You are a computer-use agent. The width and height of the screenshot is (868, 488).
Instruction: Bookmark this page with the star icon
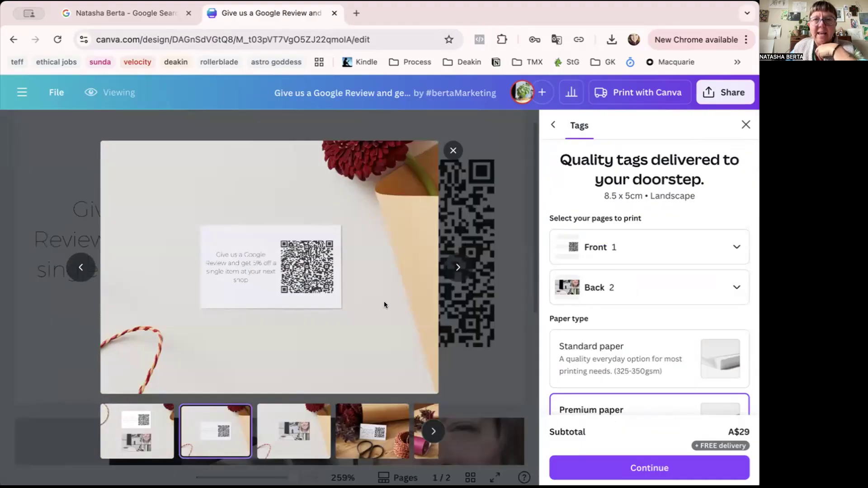click(x=448, y=39)
